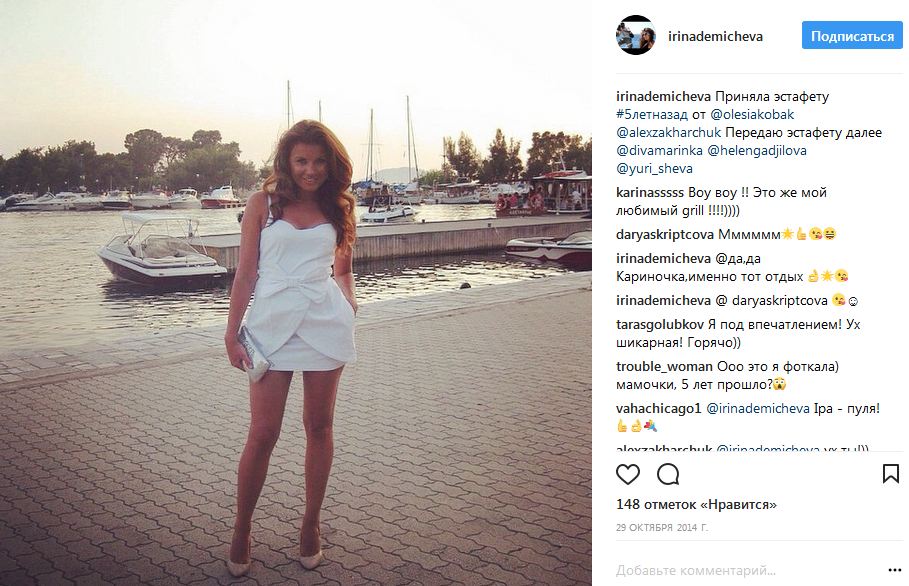Viewport: 909px width, 586px height.
Task: Open @yuri_sheva profile mention
Action: 654,169
